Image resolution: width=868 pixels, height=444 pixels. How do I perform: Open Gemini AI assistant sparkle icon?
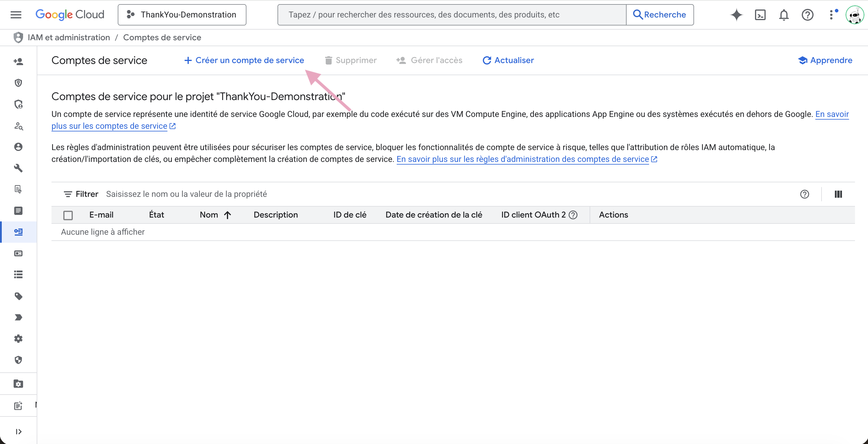[736, 15]
